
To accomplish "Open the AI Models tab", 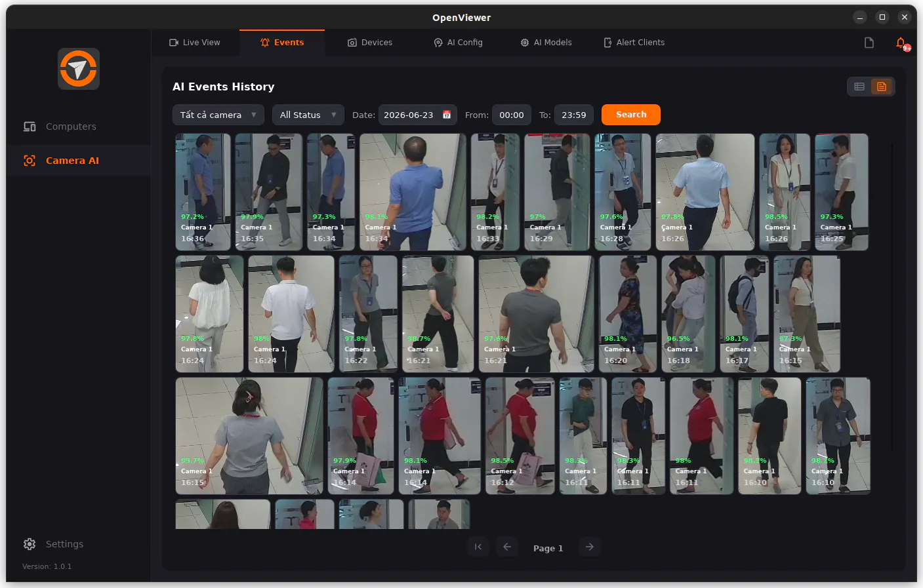I will point(546,43).
